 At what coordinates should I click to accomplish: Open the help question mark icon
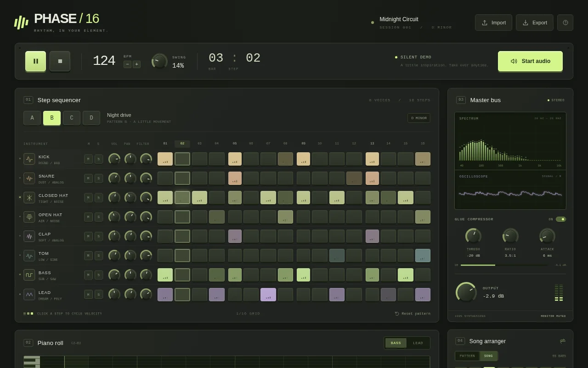[565, 23]
